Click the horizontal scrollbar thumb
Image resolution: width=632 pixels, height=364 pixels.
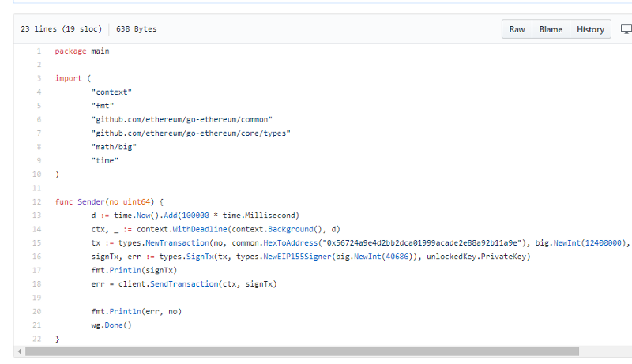click(x=300, y=351)
